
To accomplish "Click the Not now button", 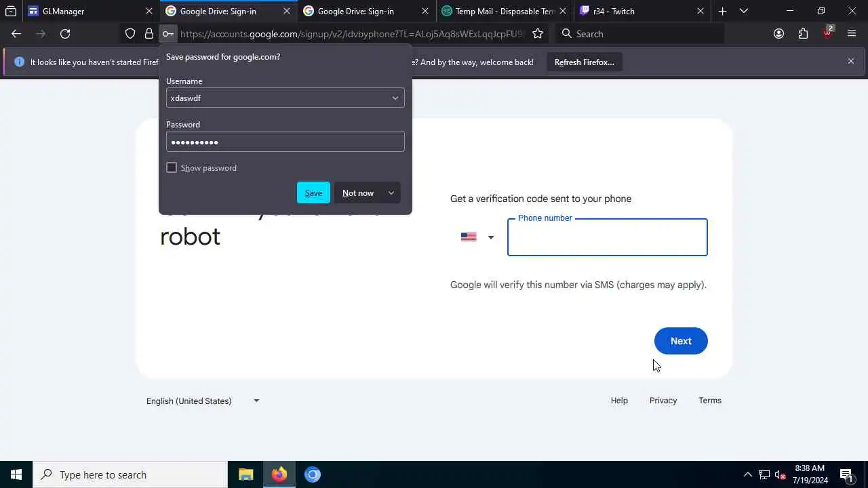I will (358, 193).
